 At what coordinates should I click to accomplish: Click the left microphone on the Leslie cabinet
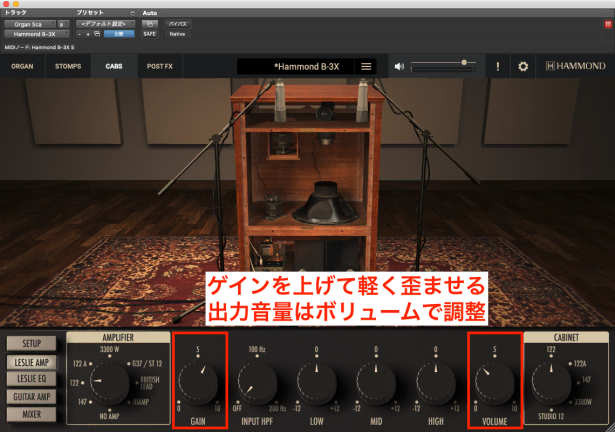pos(280,100)
